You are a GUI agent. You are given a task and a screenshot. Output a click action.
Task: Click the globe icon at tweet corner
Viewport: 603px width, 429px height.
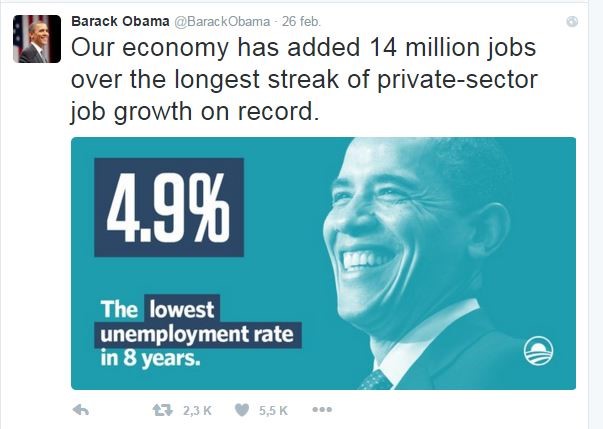tap(572, 22)
